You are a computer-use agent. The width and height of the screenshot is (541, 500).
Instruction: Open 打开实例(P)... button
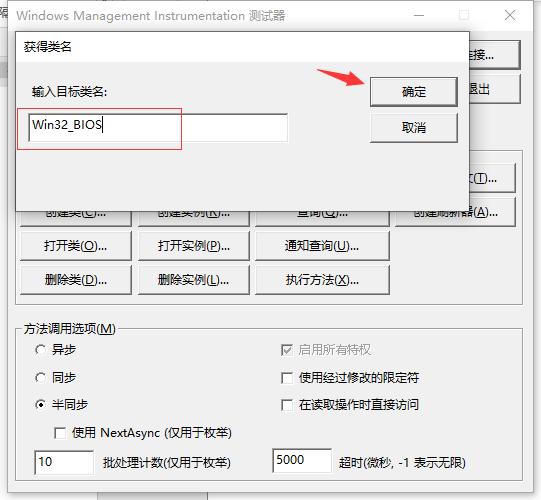point(194,246)
